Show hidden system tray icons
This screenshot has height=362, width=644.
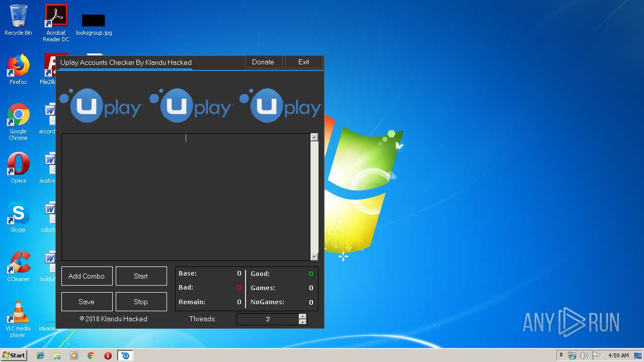tap(561, 355)
